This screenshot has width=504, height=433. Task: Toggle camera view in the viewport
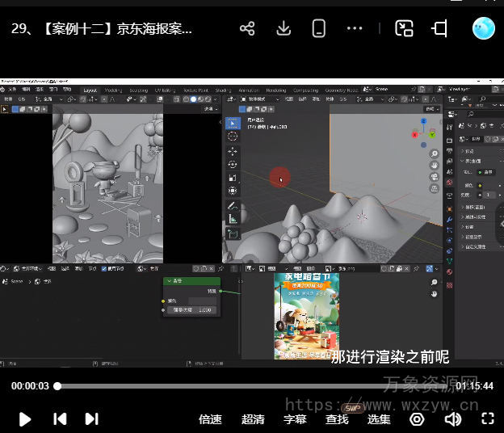tap(435, 176)
